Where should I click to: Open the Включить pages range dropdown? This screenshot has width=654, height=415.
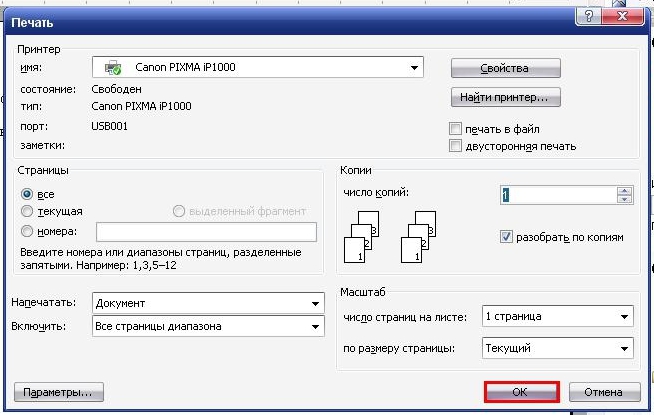tap(316, 327)
